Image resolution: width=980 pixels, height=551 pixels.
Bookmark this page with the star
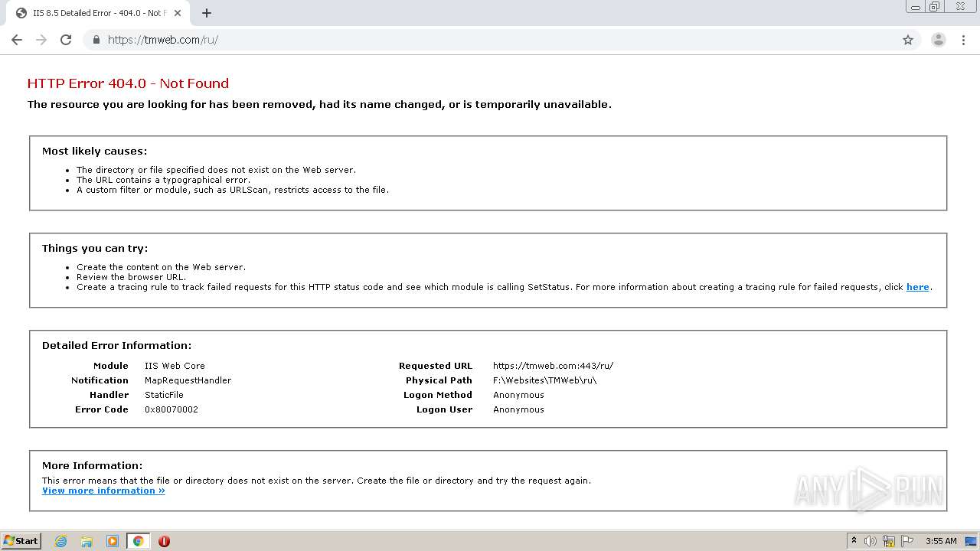click(x=908, y=40)
